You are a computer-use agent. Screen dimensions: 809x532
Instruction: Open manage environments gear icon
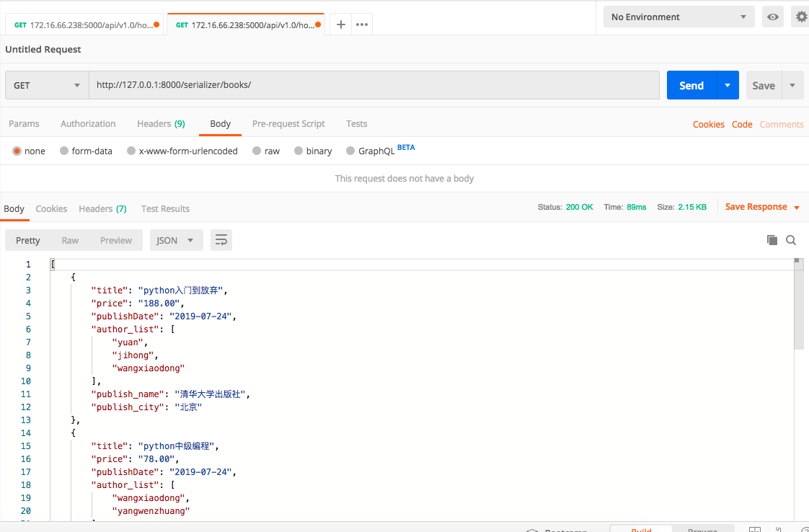[801, 17]
